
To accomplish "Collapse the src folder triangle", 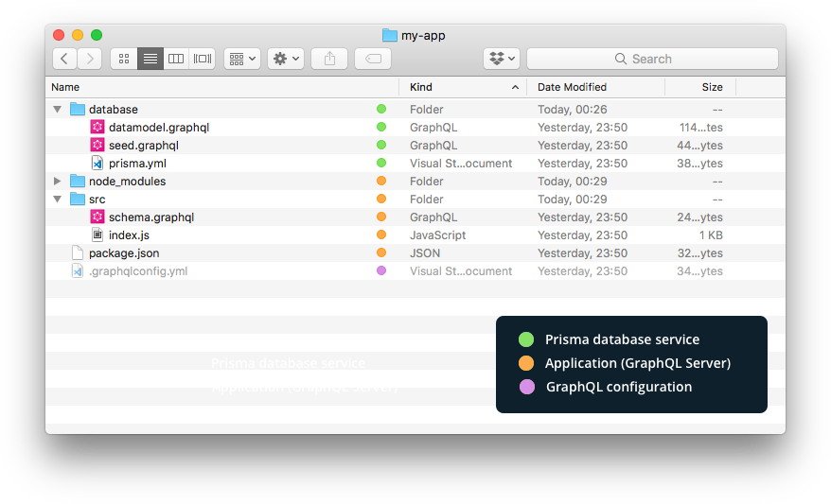I will [x=57, y=200].
